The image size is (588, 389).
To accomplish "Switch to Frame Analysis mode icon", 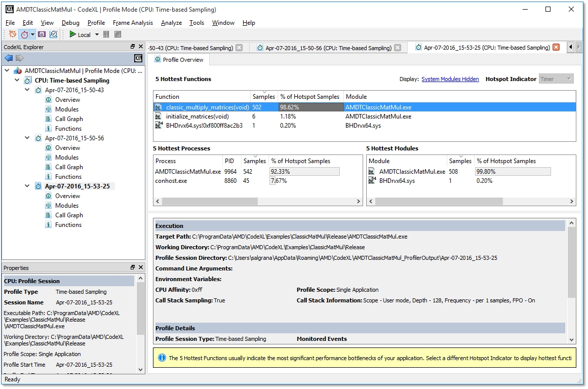I will (x=42, y=34).
